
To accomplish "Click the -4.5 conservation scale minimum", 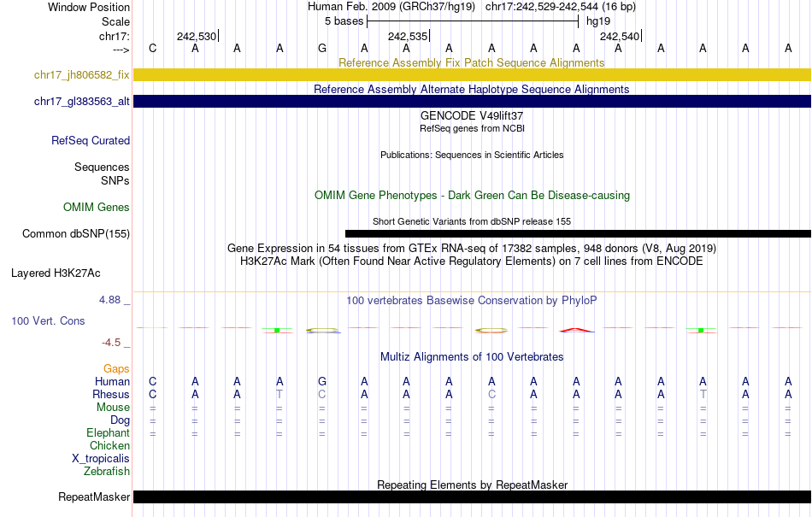I will point(111,343).
